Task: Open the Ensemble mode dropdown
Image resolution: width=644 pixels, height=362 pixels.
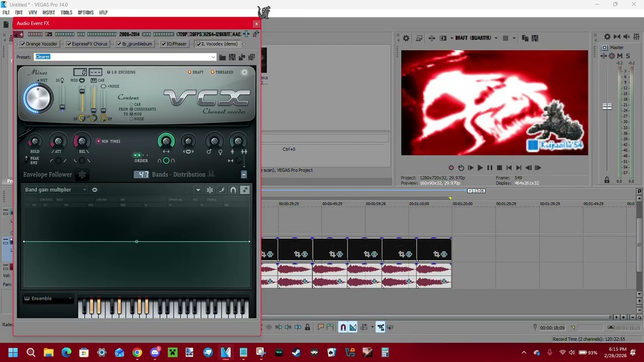Action: point(70,299)
